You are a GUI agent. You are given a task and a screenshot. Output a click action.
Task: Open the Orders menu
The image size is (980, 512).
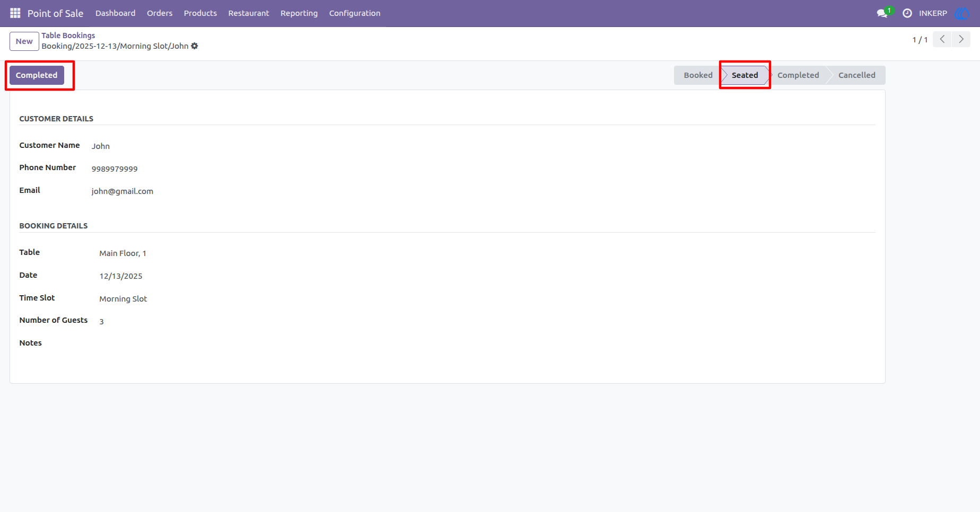pyautogui.click(x=160, y=13)
